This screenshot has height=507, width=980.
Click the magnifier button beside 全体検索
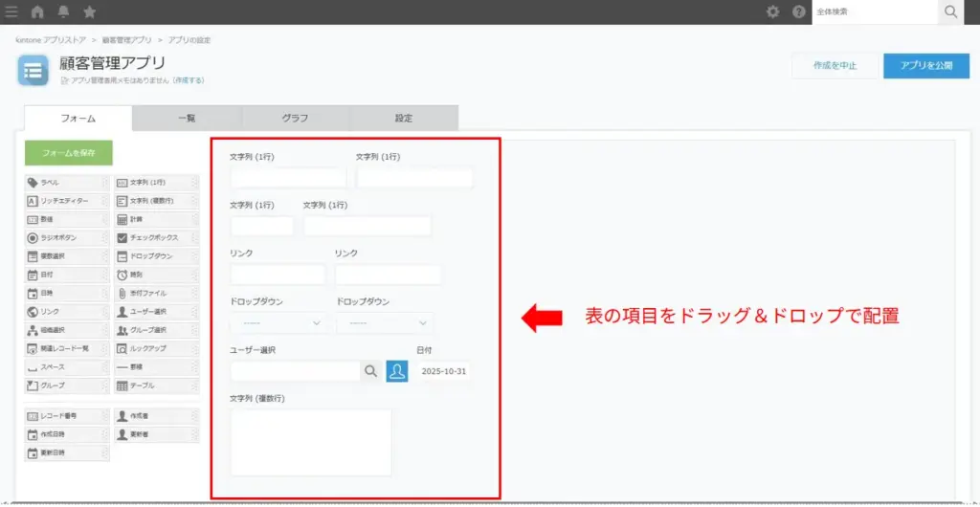951,11
